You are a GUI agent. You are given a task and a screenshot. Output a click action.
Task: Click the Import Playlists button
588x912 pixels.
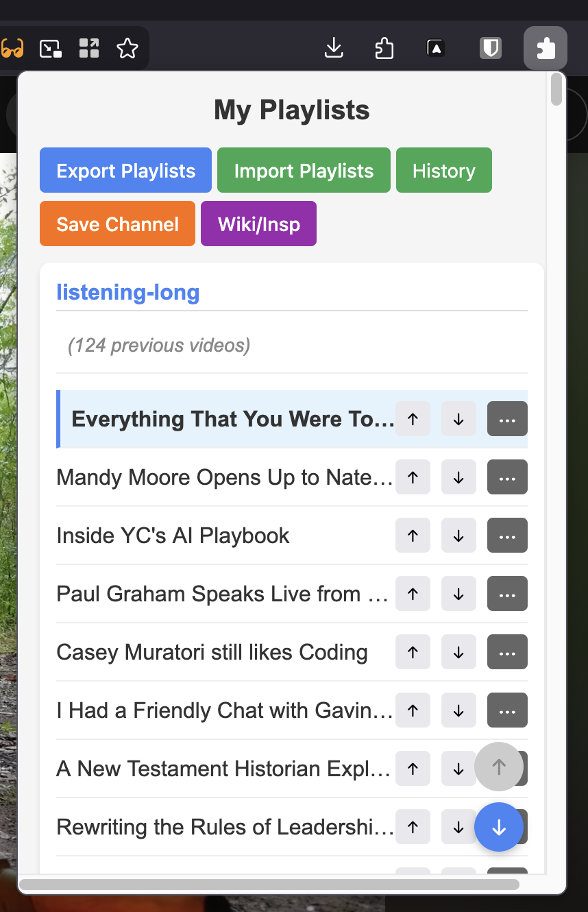pyautogui.click(x=304, y=170)
